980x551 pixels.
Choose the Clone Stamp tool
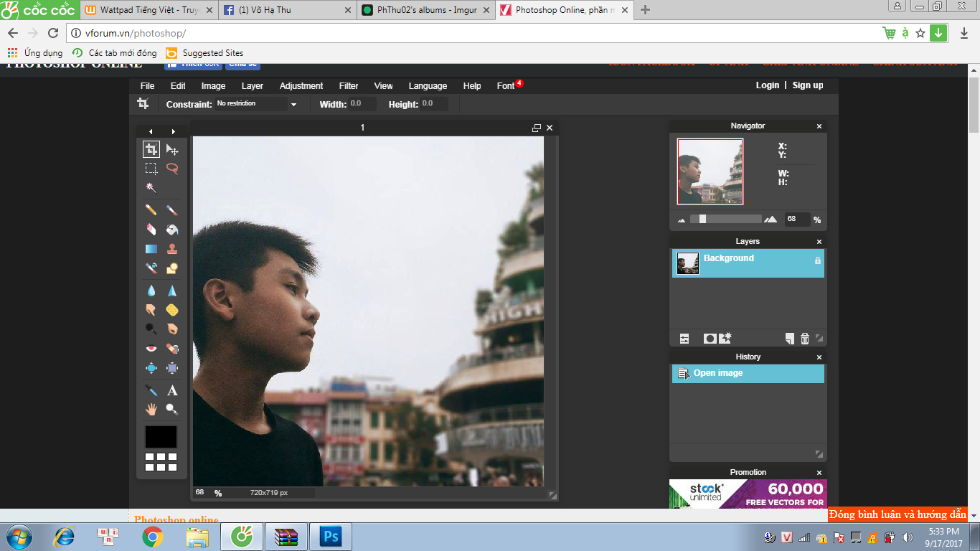tap(172, 249)
